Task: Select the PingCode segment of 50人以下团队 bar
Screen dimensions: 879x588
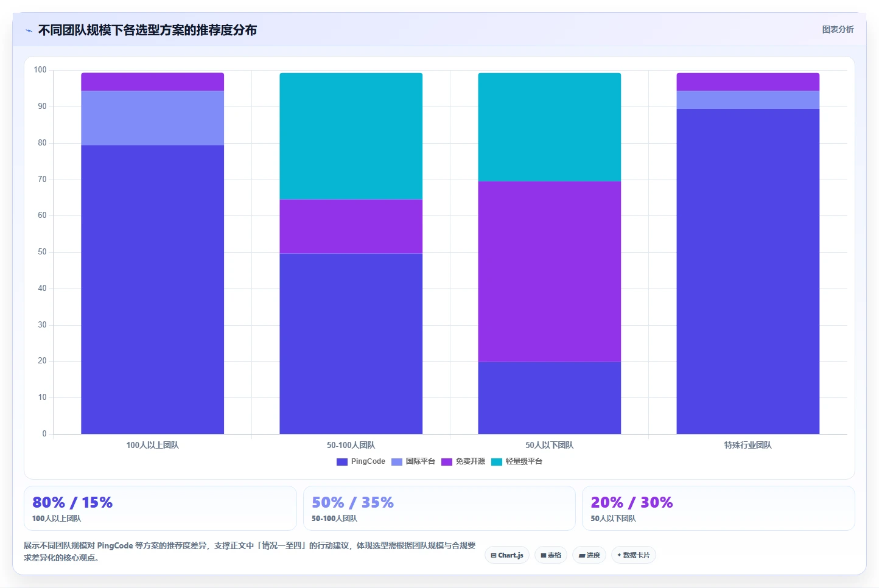Action: click(549, 398)
